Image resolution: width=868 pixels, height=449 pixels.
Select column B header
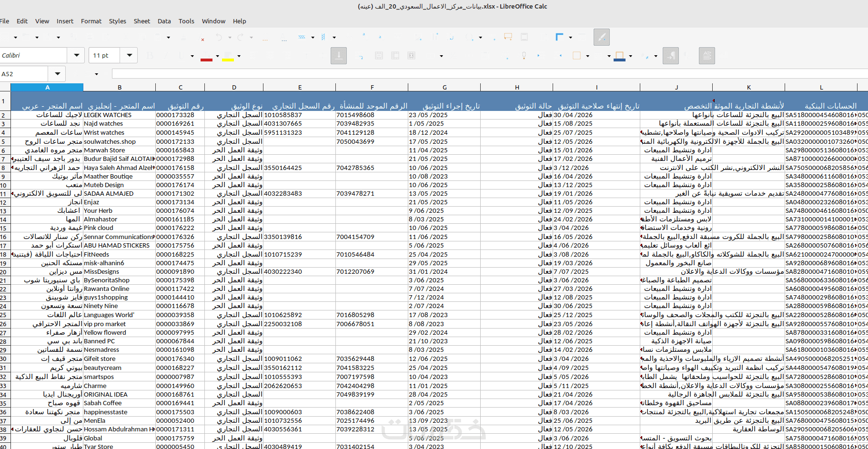click(x=120, y=87)
